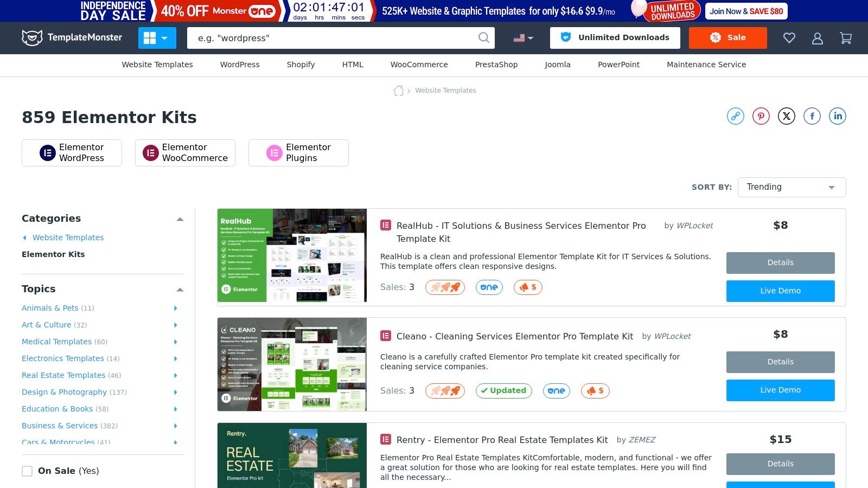Open the US flag language dropdown
Image resolution: width=868 pixels, height=488 pixels.
[x=524, y=38]
